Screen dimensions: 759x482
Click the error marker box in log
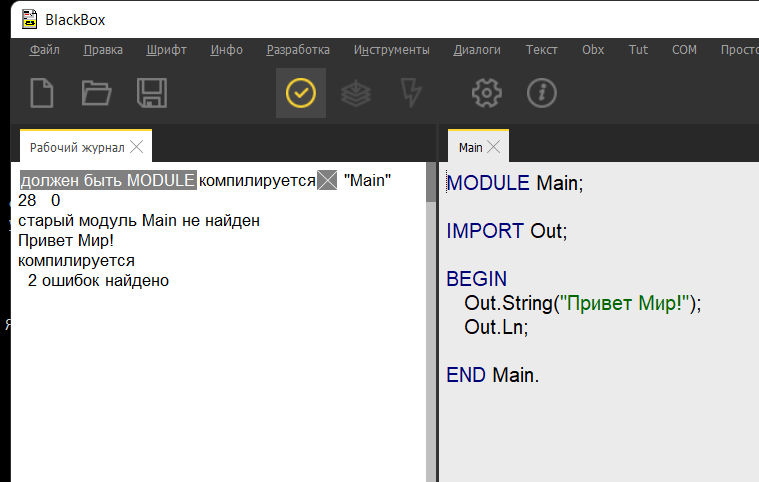327,180
